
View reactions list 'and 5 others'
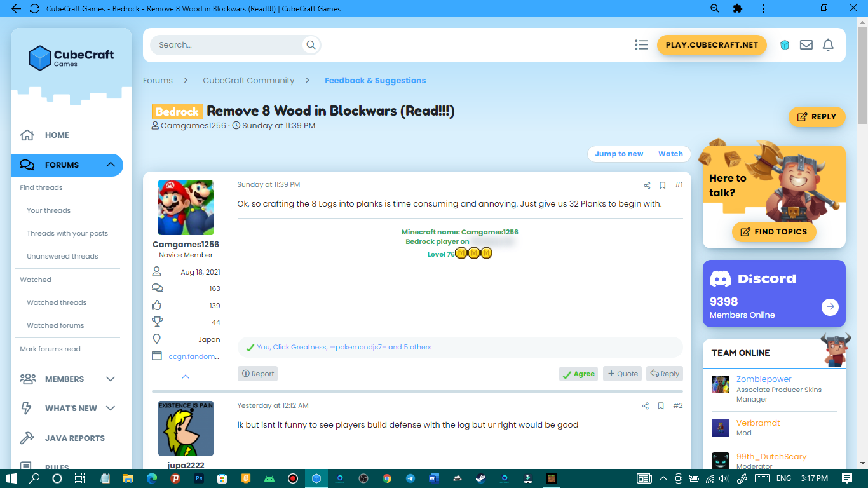(410, 347)
